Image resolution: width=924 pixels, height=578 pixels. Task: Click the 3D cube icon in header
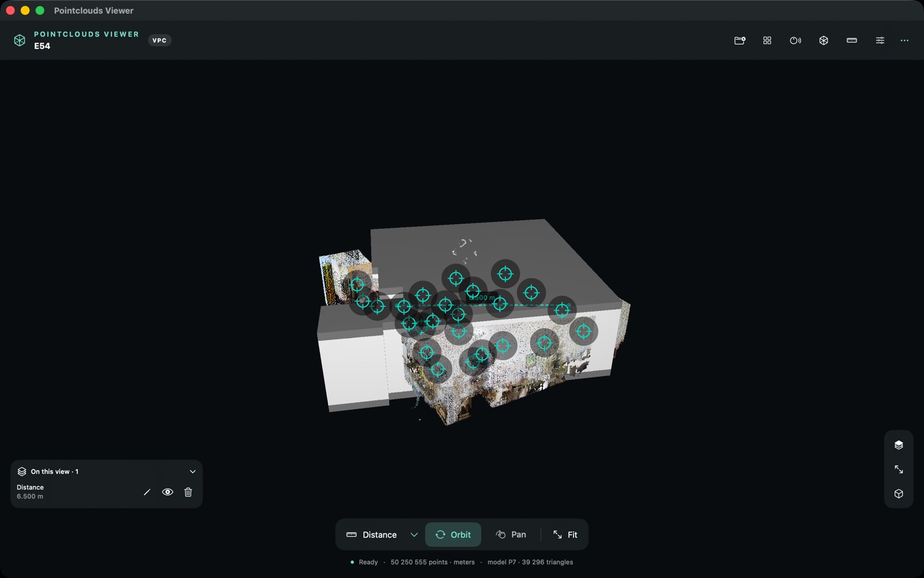824,40
